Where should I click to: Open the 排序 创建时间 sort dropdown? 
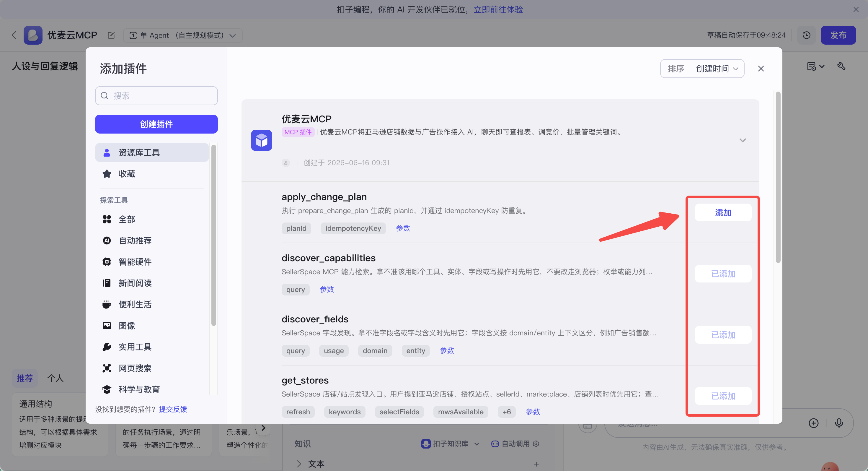tap(702, 69)
